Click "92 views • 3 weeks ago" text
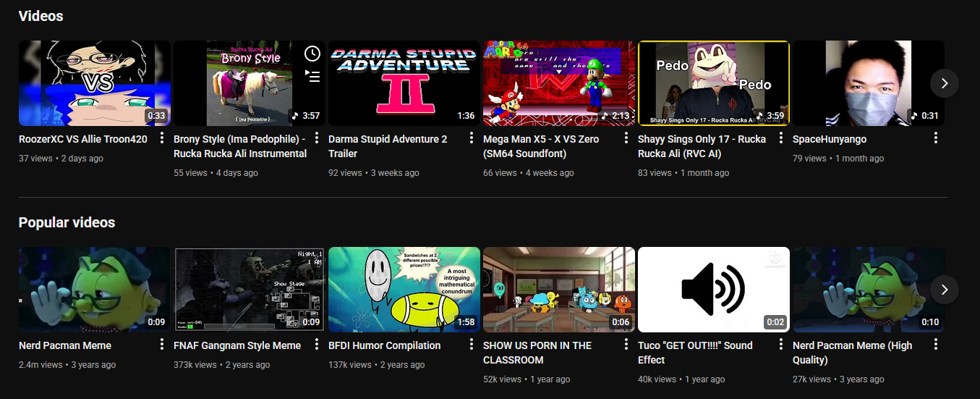980x399 pixels. click(x=374, y=173)
